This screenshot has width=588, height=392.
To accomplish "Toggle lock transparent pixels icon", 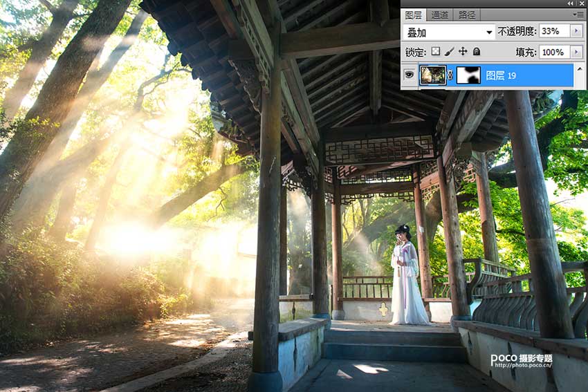I will (x=435, y=52).
